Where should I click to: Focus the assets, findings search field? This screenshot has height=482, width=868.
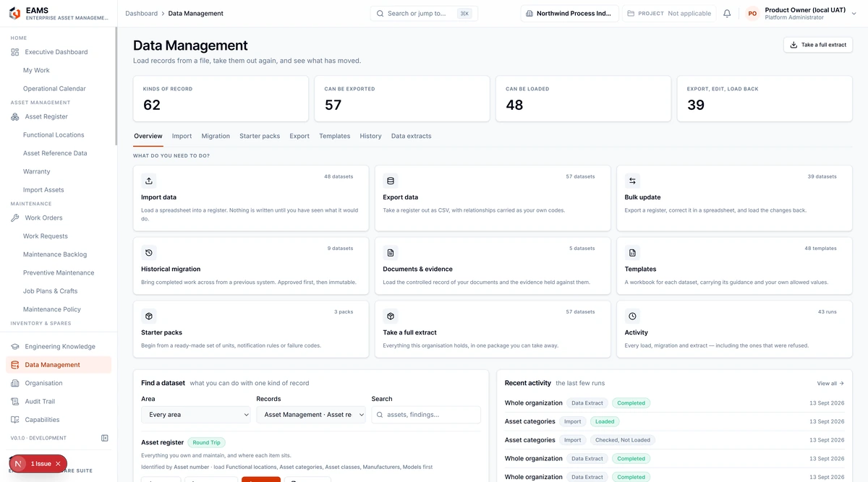coord(426,415)
